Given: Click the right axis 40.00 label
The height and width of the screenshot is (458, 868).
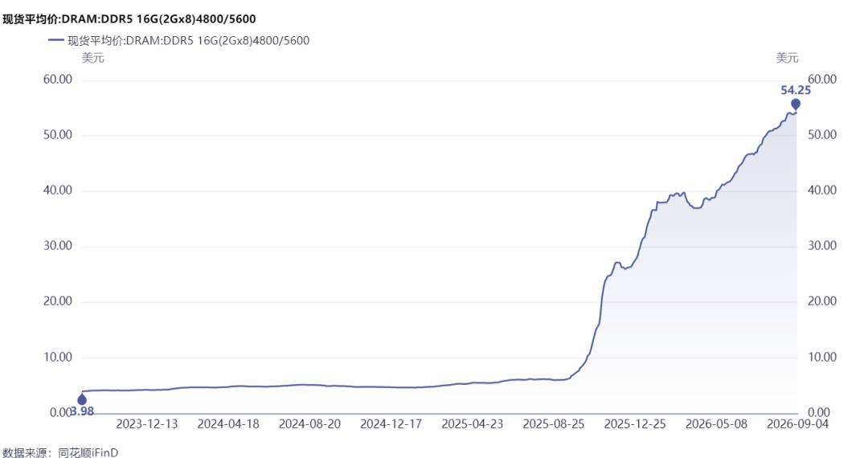Looking at the screenshot, I should (822, 190).
